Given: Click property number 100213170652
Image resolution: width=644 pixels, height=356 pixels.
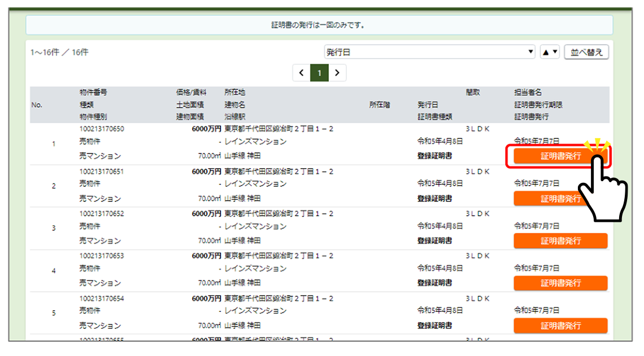Looking at the screenshot, I should [x=102, y=214].
